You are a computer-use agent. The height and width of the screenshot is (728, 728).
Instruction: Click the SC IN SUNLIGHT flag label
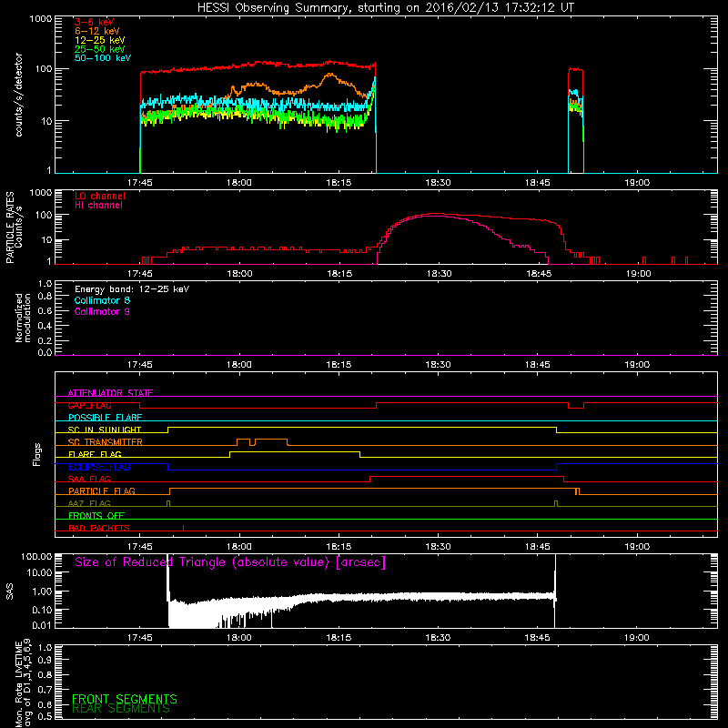click(x=105, y=430)
